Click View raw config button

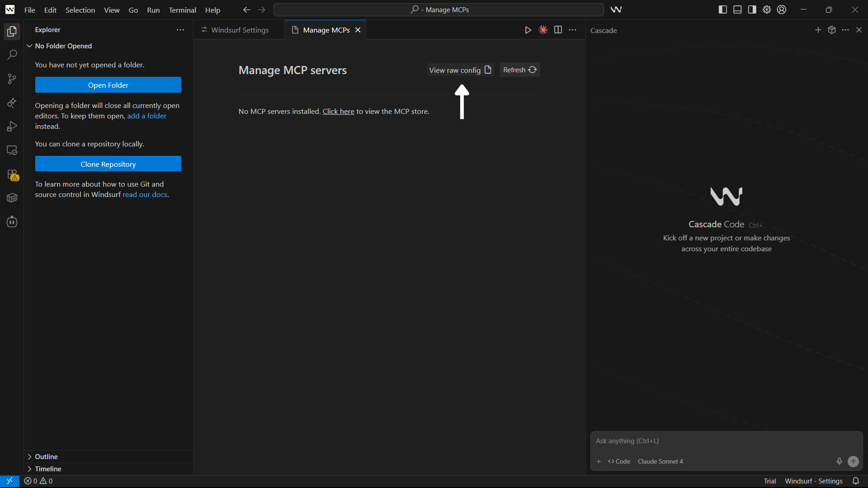(460, 70)
